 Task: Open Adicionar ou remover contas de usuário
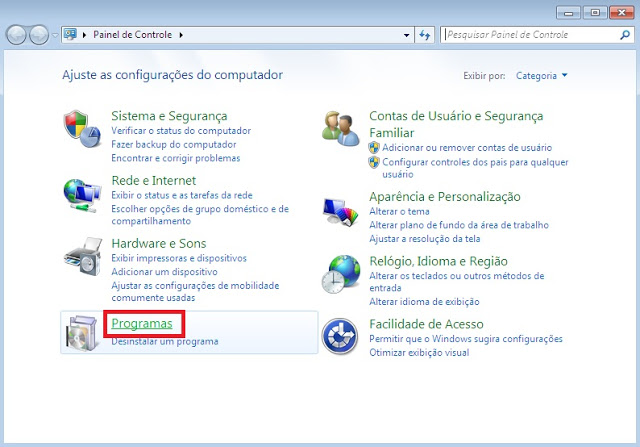[467, 147]
